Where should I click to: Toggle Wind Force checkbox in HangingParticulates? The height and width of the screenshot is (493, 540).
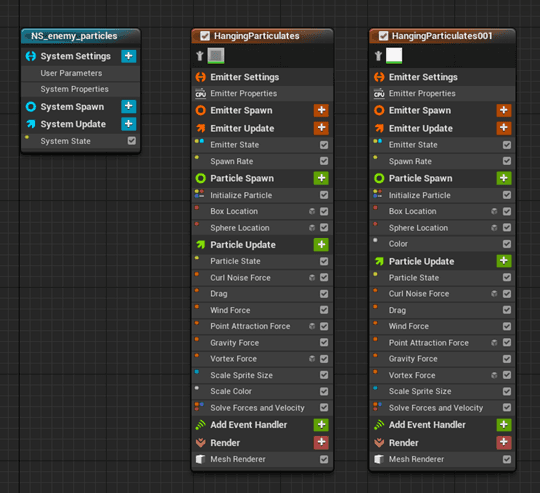324,310
